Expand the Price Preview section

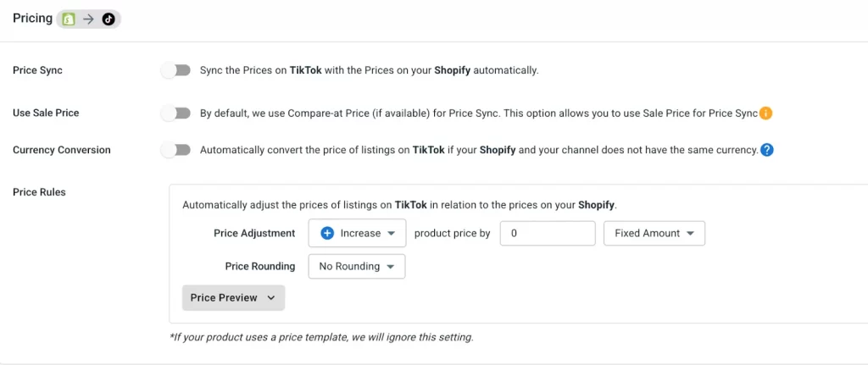coord(233,298)
